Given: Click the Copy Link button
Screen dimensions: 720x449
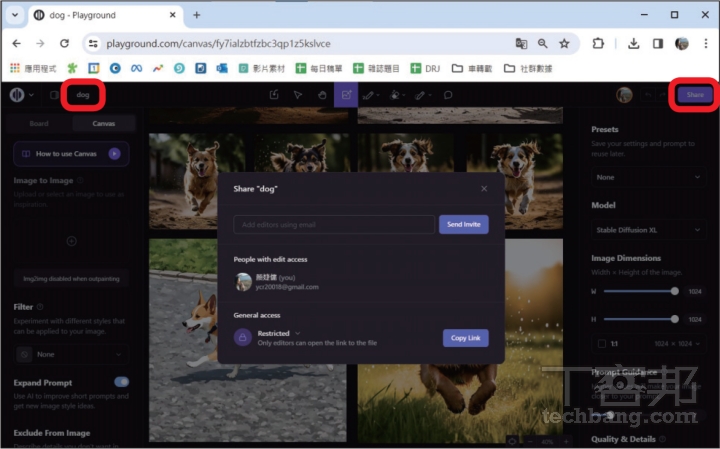Looking at the screenshot, I should (466, 338).
